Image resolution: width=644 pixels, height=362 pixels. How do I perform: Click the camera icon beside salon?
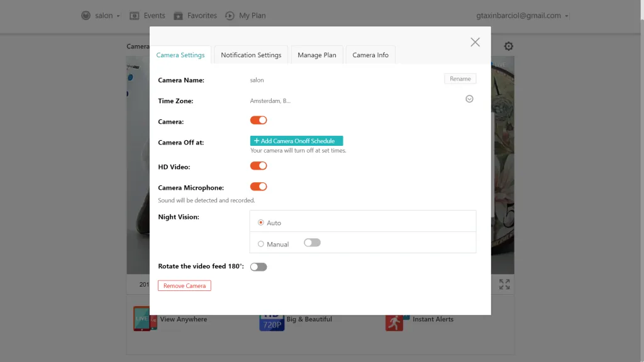[86, 16]
